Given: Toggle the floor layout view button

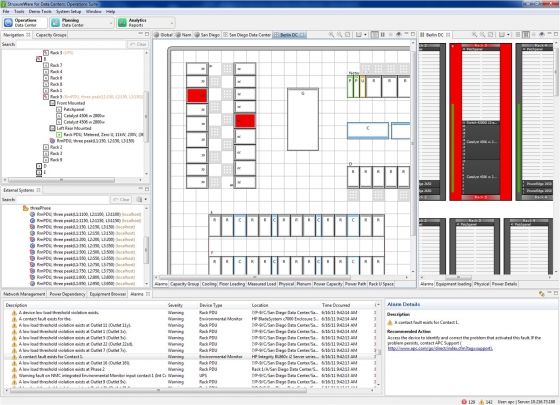Looking at the screenshot, I should [x=375, y=35].
